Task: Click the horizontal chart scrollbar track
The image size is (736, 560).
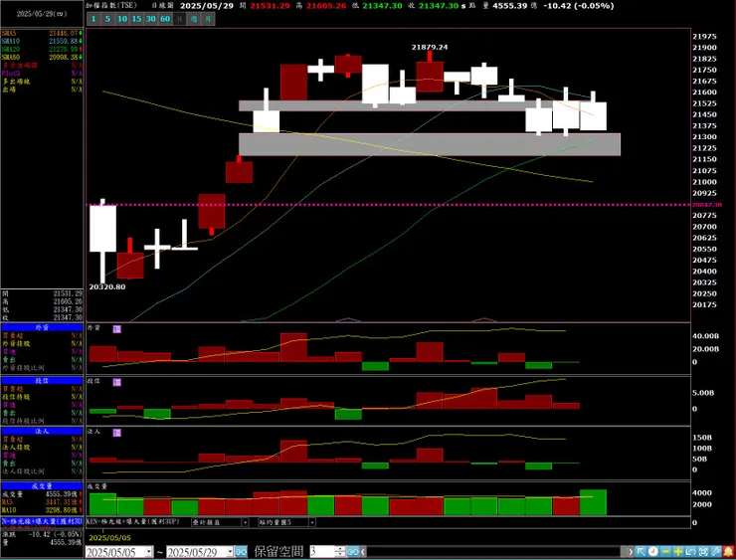Action: pyautogui.click(x=493, y=552)
